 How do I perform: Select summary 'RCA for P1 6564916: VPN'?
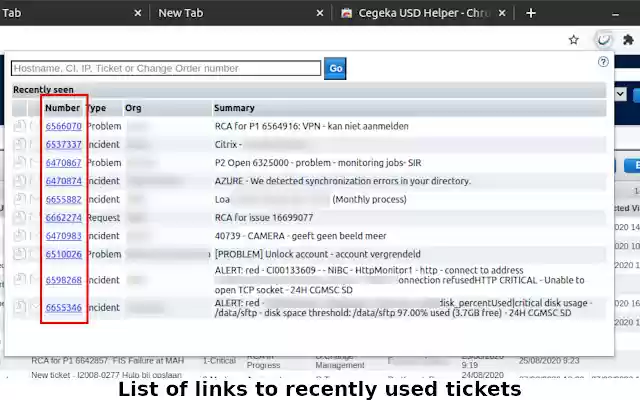(311, 126)
